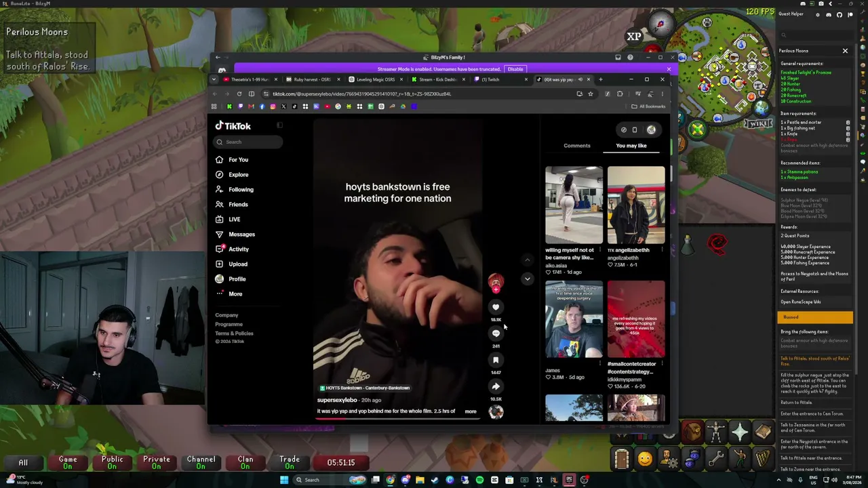This screenshot has height=488, width=868.
Task: Expand More options in TikTok sidebar
Action: pos(229,293)
